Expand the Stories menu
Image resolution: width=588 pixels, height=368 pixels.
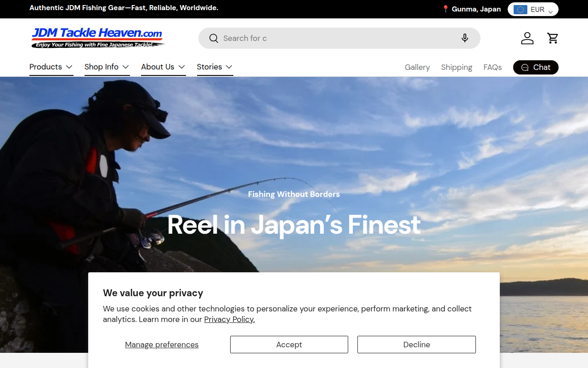tap(215, 67)
